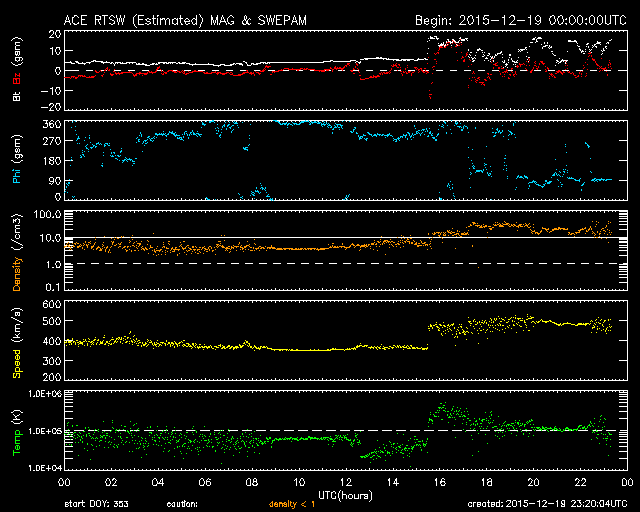This screenshot has width=640, height=512.
Task: Click the 'Density (/cm3)' axis label
Action: pyautogui.click(x=17, y=252)
